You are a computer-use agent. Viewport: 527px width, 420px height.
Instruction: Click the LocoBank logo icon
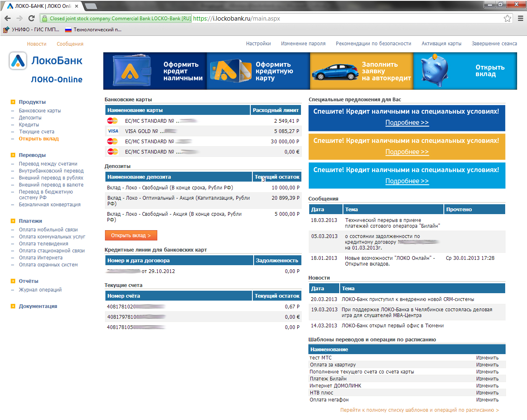[x=18, y=61]
